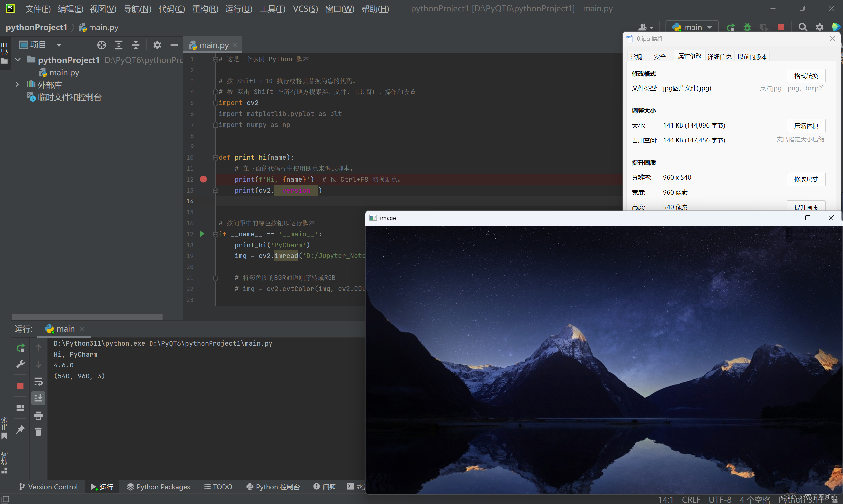The image size is (843, 504).
Task: Click the 修改尺寸 button
Action: coord(806,179)
